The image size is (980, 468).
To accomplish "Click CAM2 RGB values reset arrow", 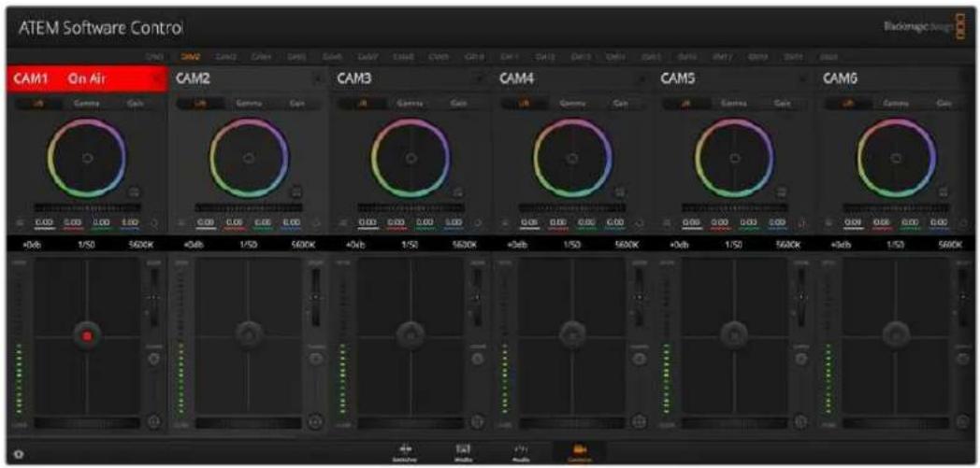I will click(316, 221).
